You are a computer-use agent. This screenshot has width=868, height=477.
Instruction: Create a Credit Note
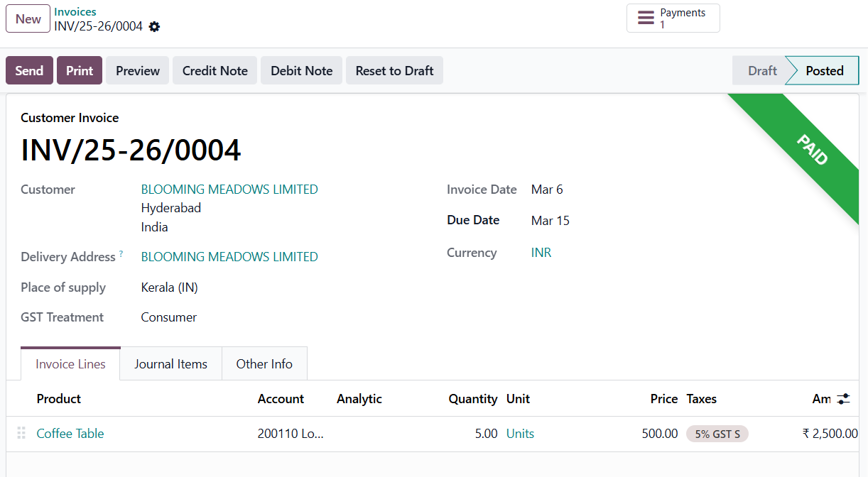point(215,70)
